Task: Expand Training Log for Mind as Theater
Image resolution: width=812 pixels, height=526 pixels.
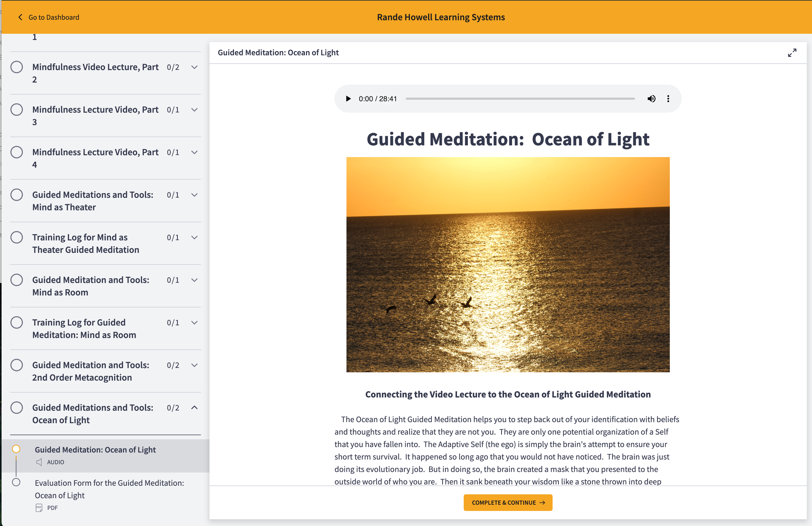Action: (x=194, y=238)
